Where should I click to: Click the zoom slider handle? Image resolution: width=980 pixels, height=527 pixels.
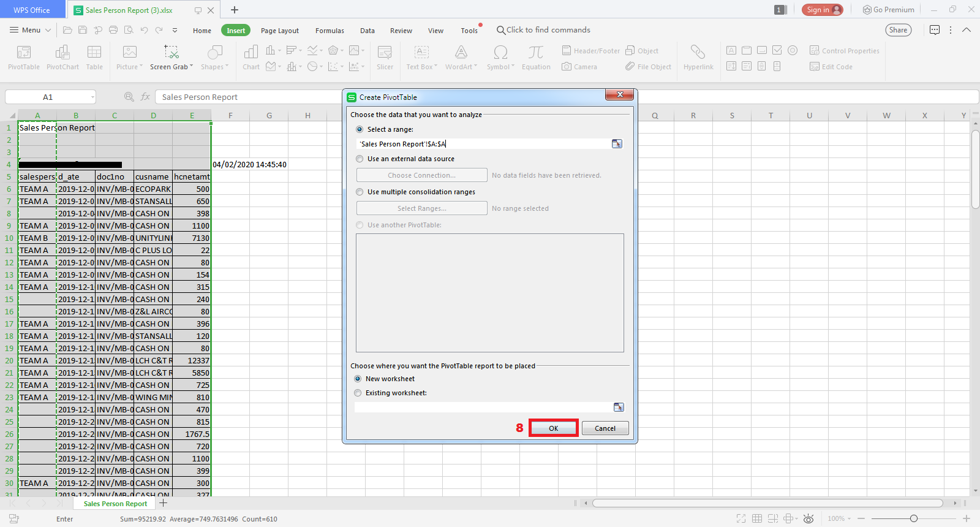pos(913,518)
